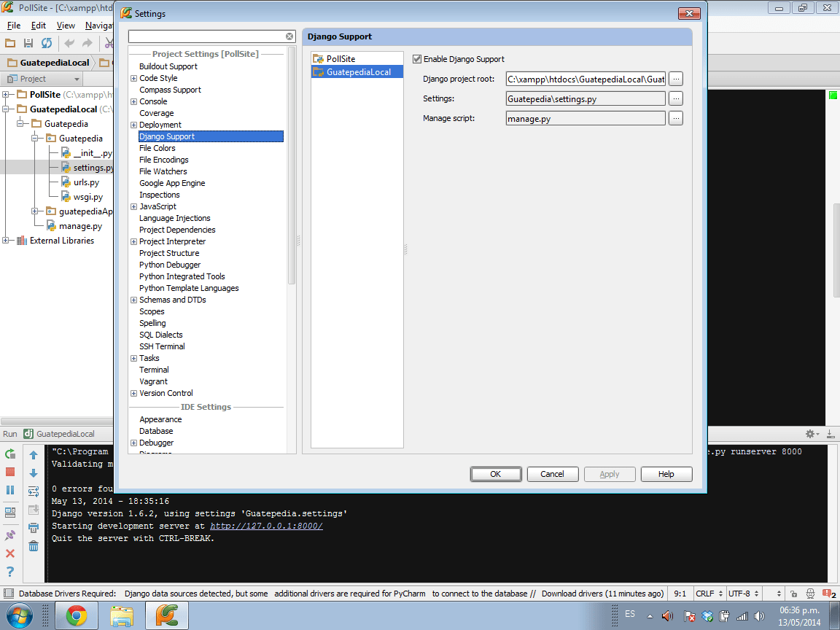The height and width of the screenshot is (630, 840).
Task: Rerun the GuatepediaLocal configuration
Action: (x=10, y=454)
